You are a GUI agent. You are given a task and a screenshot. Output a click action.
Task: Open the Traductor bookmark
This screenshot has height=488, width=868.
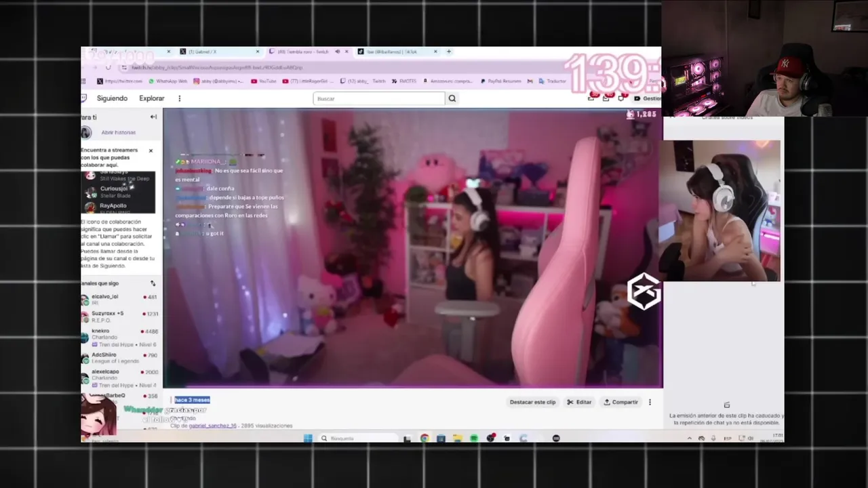(553, 81)
